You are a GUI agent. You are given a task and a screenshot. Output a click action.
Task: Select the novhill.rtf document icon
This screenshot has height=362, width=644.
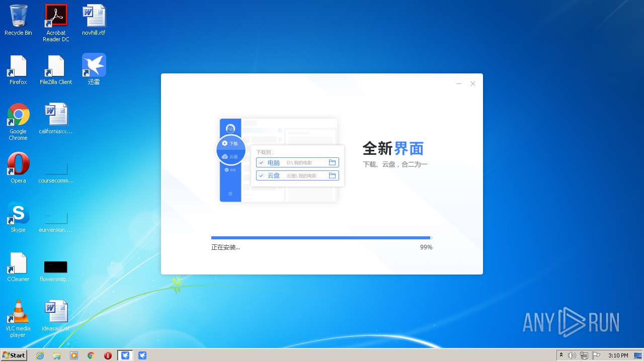(94, 20)
